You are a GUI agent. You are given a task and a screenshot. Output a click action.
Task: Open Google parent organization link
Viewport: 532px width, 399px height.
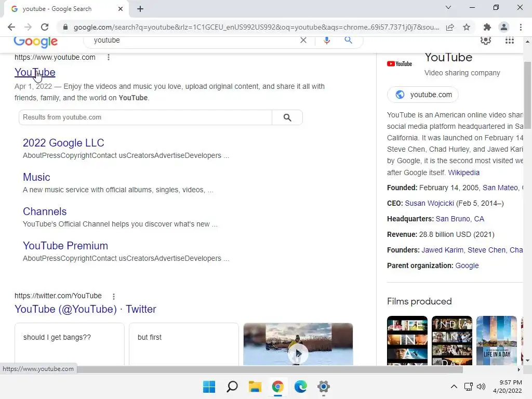(x=467, y=265)
